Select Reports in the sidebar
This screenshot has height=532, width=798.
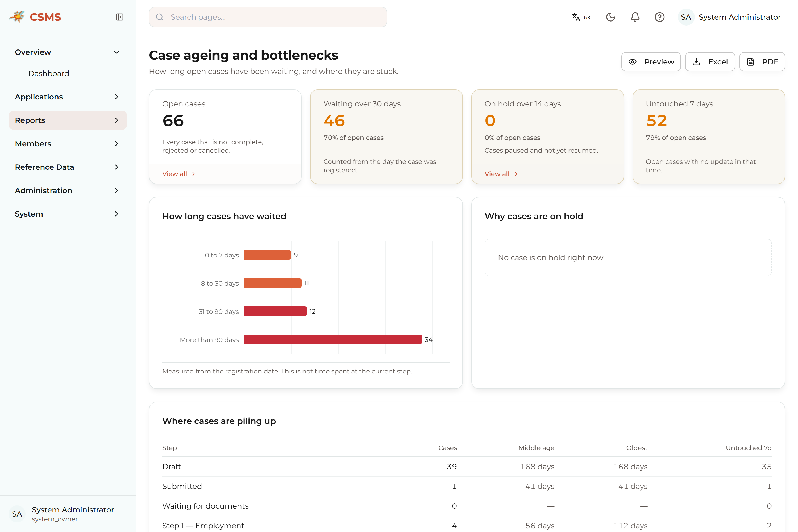click(x=68, y=120)
